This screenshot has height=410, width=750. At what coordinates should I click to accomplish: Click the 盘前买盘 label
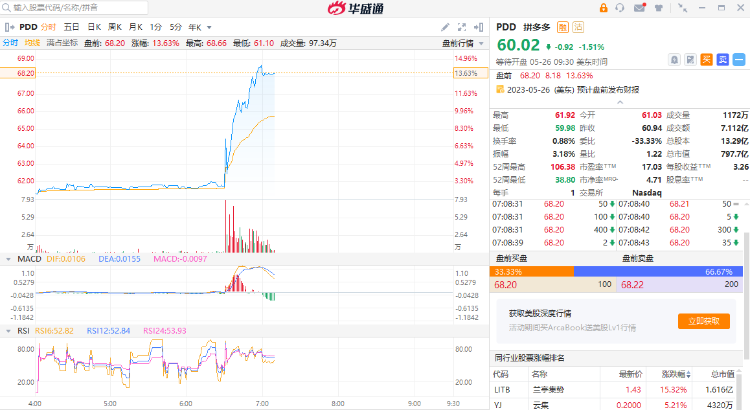[511, 258]
